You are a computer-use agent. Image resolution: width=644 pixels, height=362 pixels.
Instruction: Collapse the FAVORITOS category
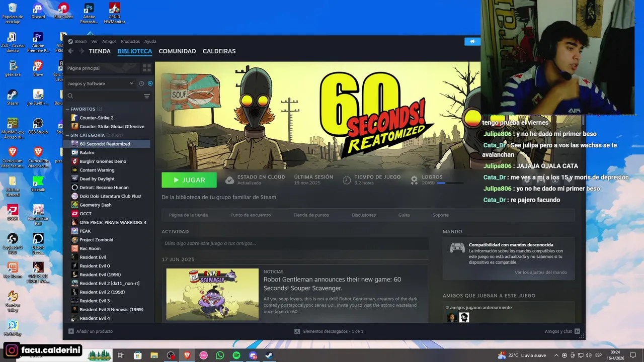[x=67, y=109]
